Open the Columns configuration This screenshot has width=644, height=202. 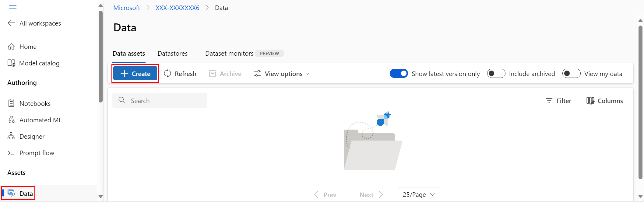click(x=604, y=100)
